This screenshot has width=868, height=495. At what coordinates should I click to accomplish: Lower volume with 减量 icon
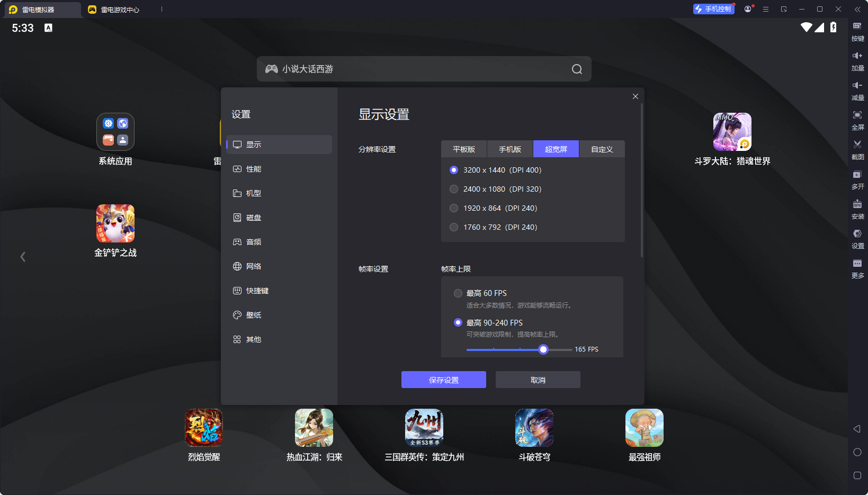857,91
